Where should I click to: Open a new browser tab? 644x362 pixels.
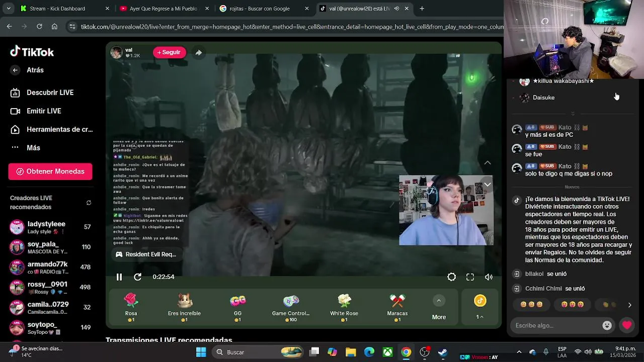point(422,9)
